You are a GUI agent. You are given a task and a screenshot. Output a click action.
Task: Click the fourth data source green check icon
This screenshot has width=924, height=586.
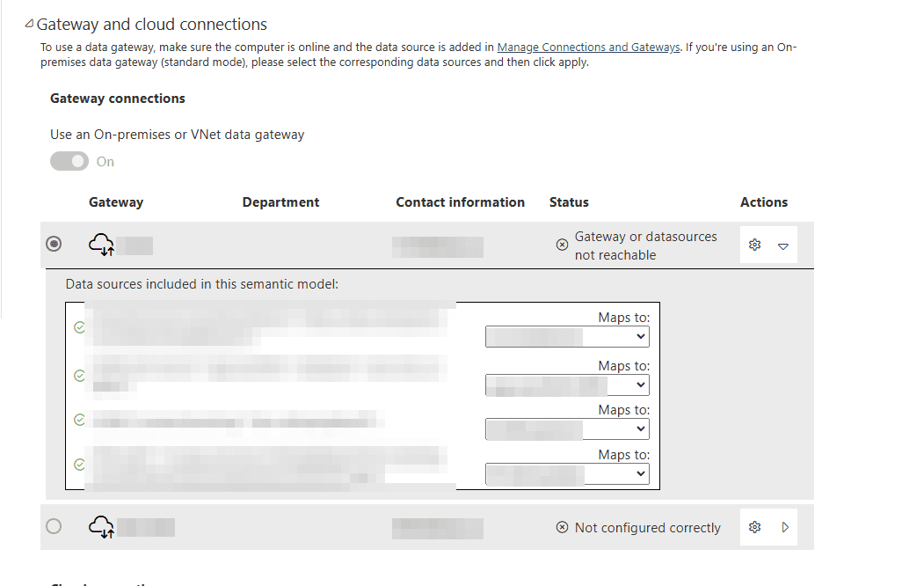point(79,465)
